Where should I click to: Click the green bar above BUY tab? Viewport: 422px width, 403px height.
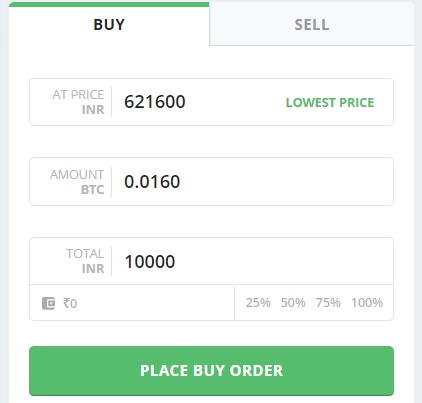tap(109, 4)
